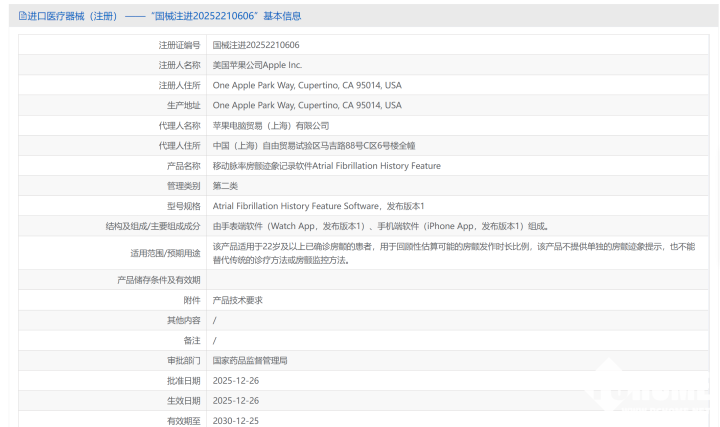The image size is (720, 427).
Task: Click the 型号规格 software version value
Action: coord(311,205)
